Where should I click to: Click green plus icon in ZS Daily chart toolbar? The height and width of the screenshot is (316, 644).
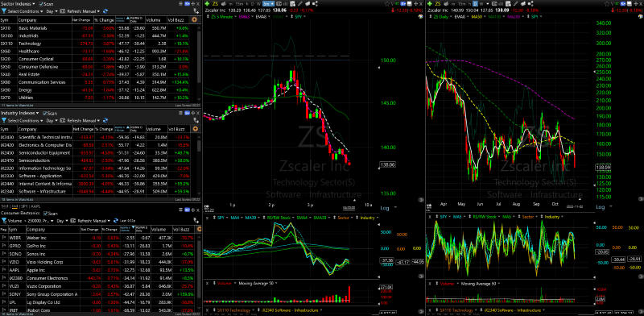pos(430,4)
